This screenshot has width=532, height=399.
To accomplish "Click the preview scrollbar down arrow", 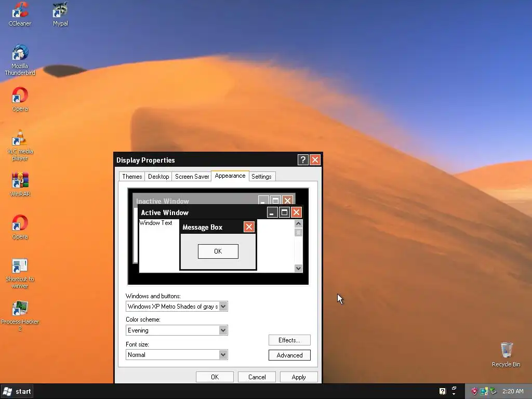I will pos(298,269).
